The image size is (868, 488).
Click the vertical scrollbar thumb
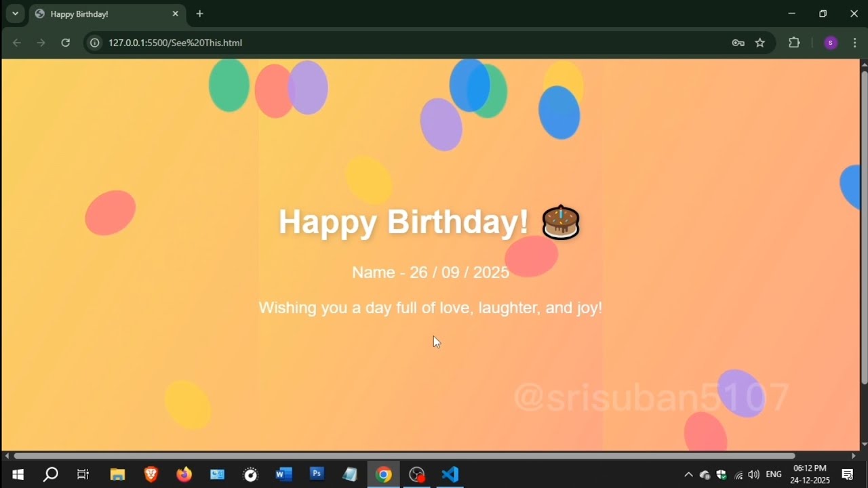864,227
